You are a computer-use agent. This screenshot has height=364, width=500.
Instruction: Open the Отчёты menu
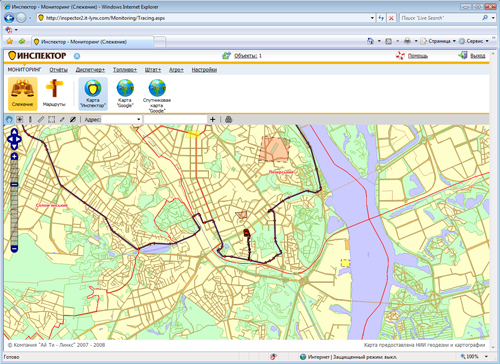[x=58, y=70]
